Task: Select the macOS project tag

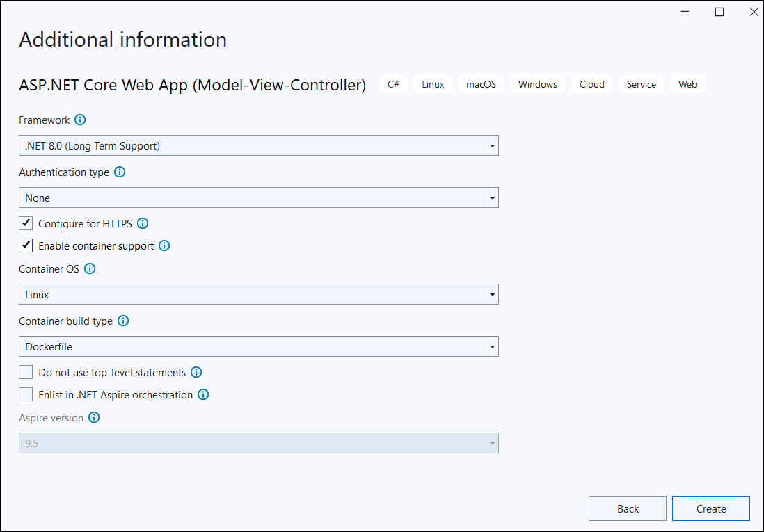Action: point(480,83)
